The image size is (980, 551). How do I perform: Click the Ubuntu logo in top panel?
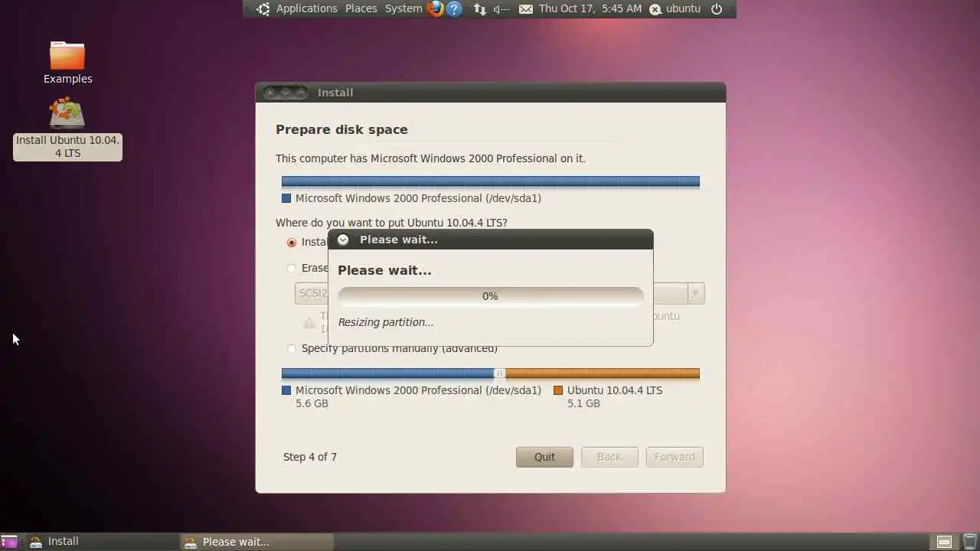point(263,9)
